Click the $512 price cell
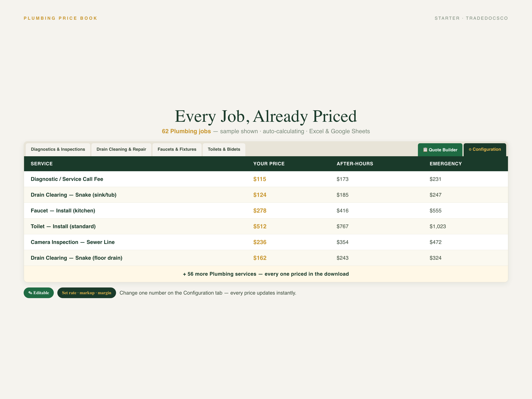This screenshot has height=399, width=532. pyautogui.click(x=260, y=226)
